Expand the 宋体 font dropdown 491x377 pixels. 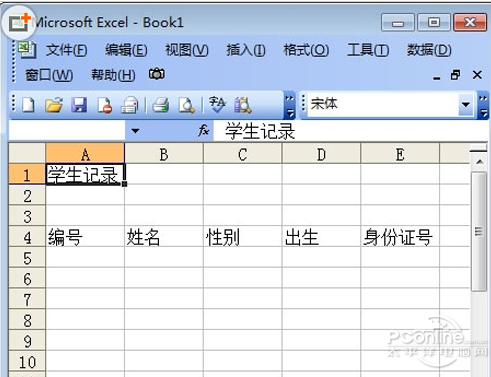(466, 105)
